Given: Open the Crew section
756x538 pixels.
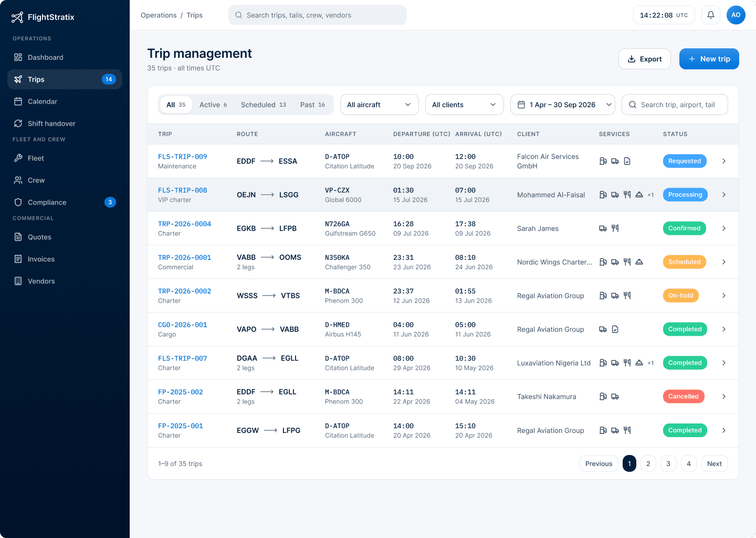Looking at the screenshot, I should tap(65, 180).
